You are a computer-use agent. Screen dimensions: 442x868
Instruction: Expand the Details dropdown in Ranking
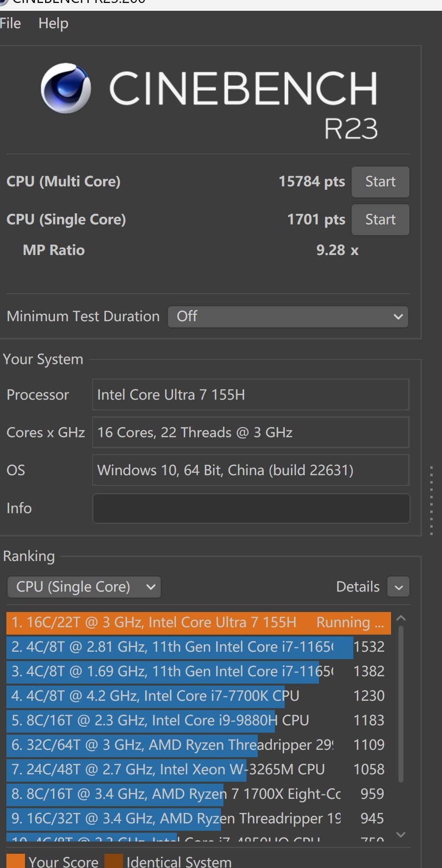pos(397,587)
